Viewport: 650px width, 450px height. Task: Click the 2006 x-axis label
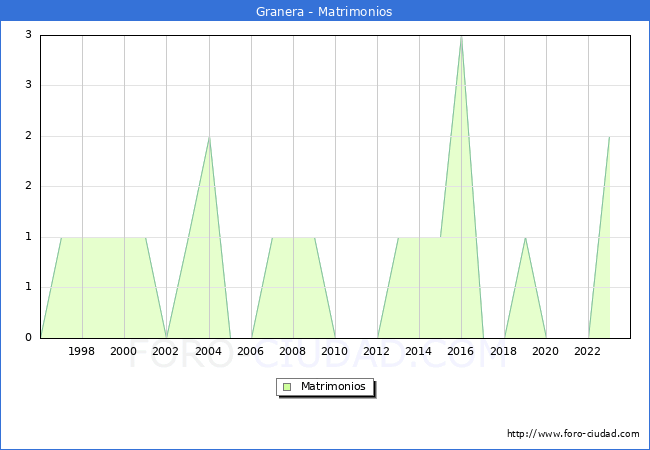coord(251,351)
